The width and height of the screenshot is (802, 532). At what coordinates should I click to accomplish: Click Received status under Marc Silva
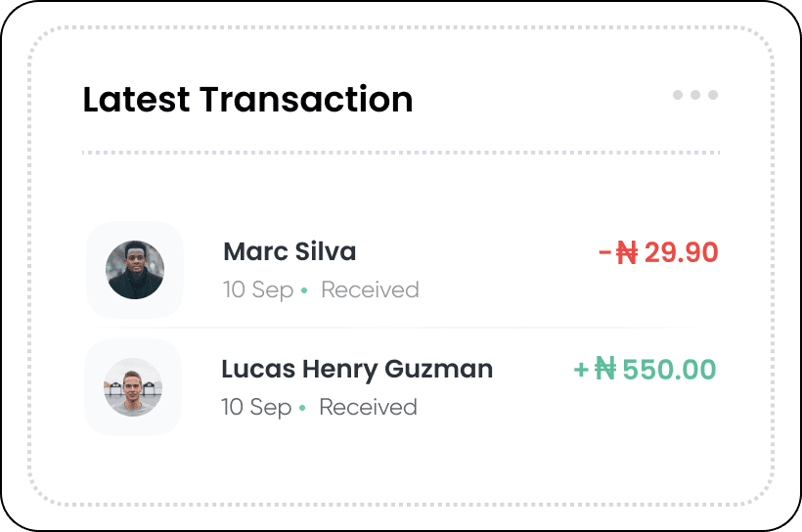370,289
